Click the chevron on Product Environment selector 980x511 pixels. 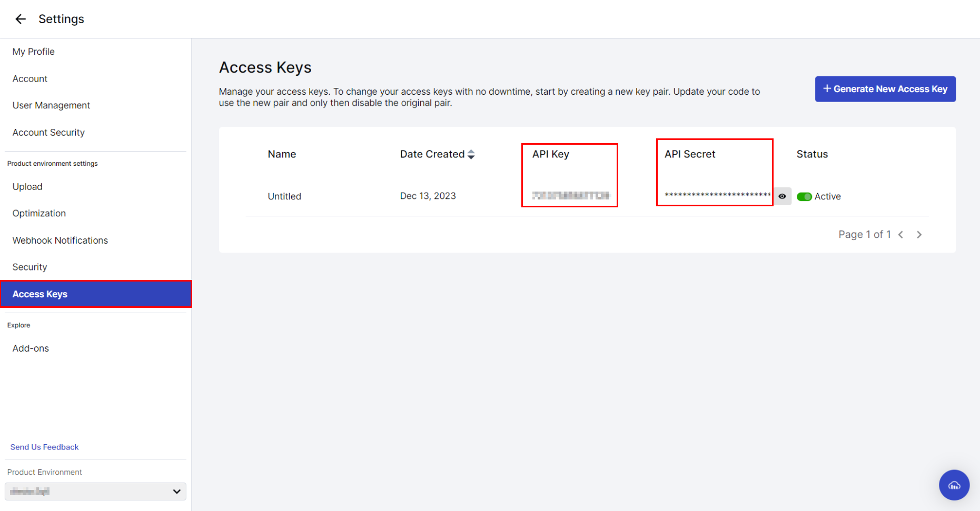pyautogui.click(x=176, y=491)
